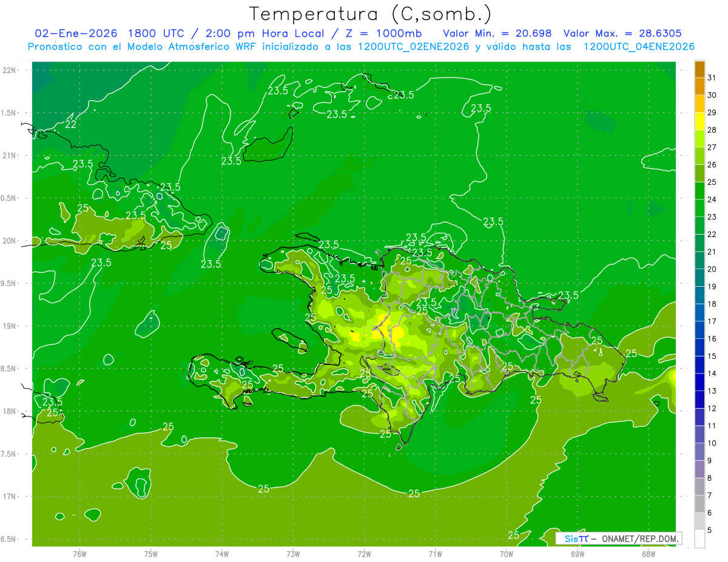Click the legend scale number 28
This screenshot has width=728, height=562.
[712, 130]
